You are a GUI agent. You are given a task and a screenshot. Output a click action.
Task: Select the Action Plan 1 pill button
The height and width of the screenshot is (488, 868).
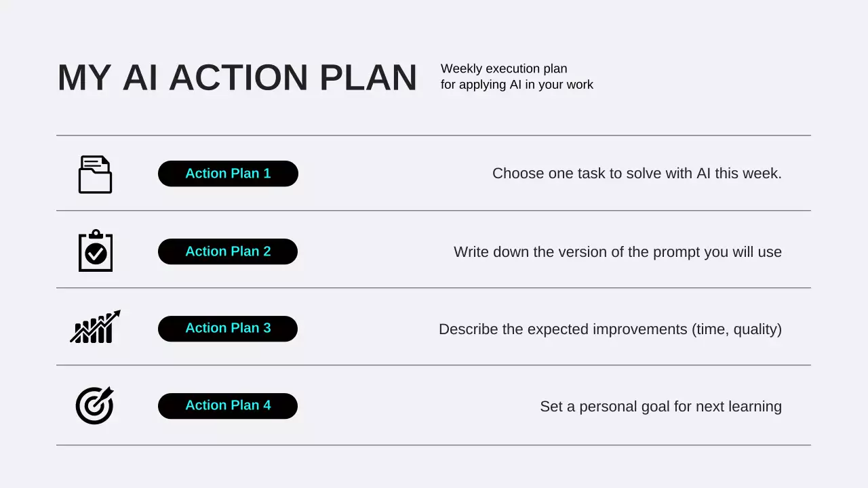point(228,174)
